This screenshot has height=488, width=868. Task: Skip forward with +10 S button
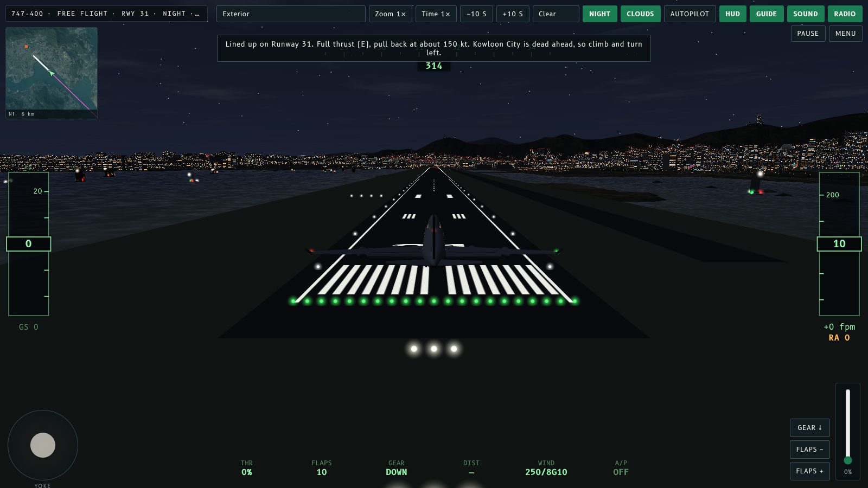click(x=513, y=14)
